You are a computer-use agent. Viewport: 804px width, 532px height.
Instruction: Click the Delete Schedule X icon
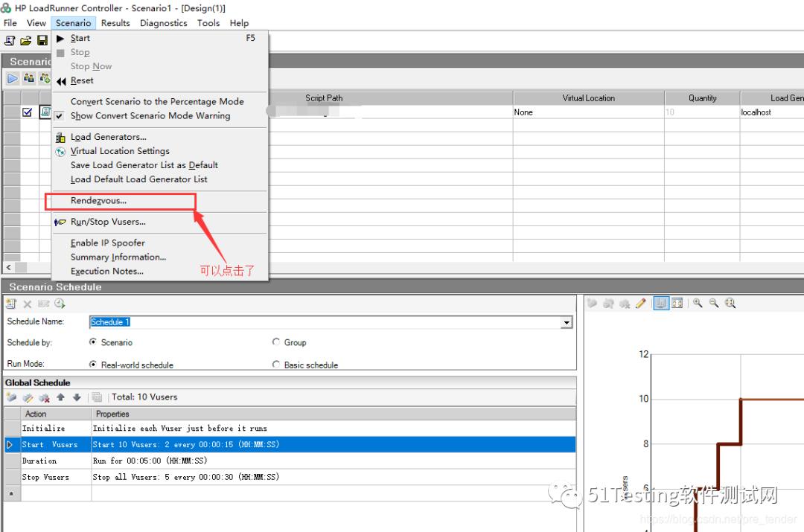pyautogui.click(x=28, y=304)
